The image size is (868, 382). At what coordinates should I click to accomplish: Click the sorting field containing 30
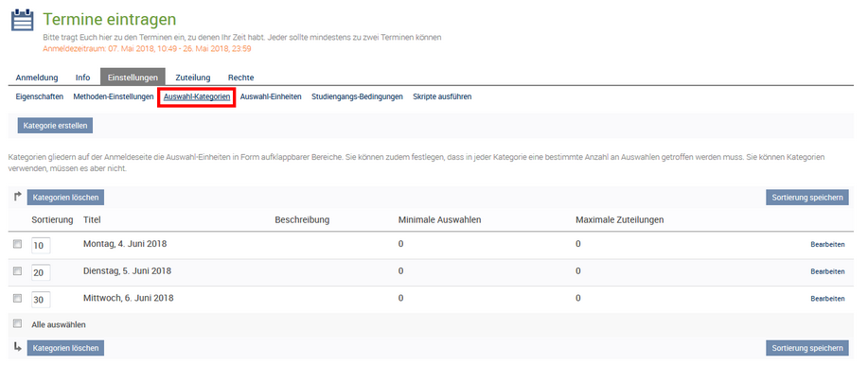[x=41, y=300]
